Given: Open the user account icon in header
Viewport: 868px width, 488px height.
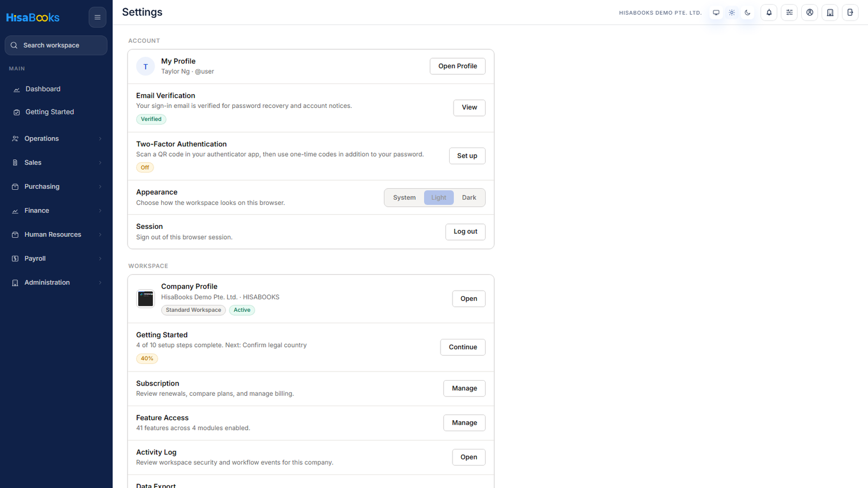Looking at the screenshot, I should (809, 12).
